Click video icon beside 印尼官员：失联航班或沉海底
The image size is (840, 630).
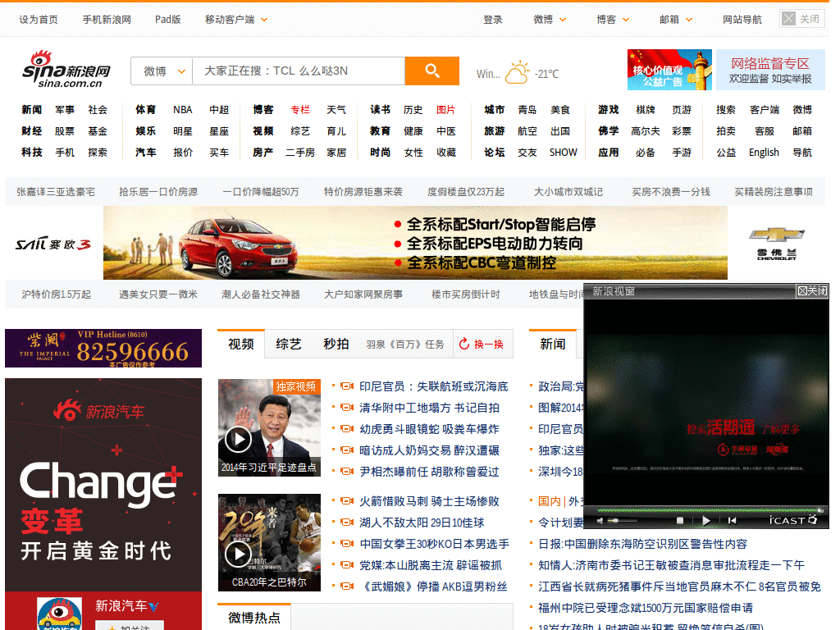pos(347,386)
